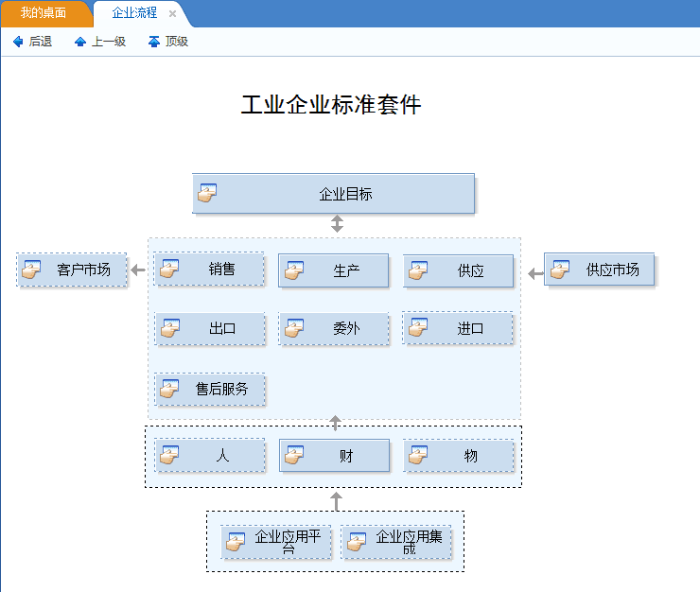Image resolution: width=700 pixels, height=592 pixels.
Task: Close the 企业流程 tab
Action: pyautogui.click(x=172, y=14)
